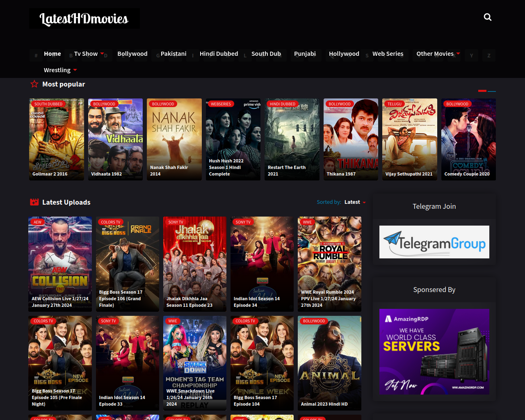This screenshot has width=525, height=420.
Task: Open Bigg Boss Episode 106 Grand Finale card
Action: coord(128,264)
